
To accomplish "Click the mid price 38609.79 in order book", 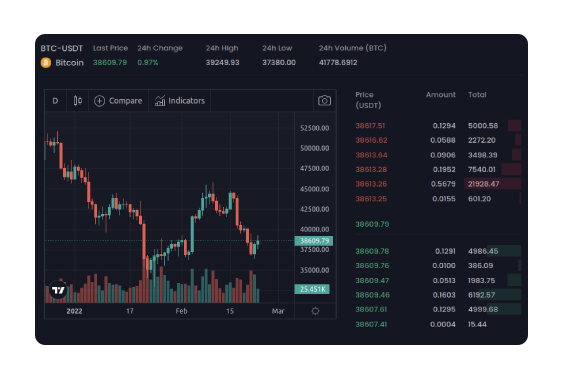I will (x=372, y=224).
